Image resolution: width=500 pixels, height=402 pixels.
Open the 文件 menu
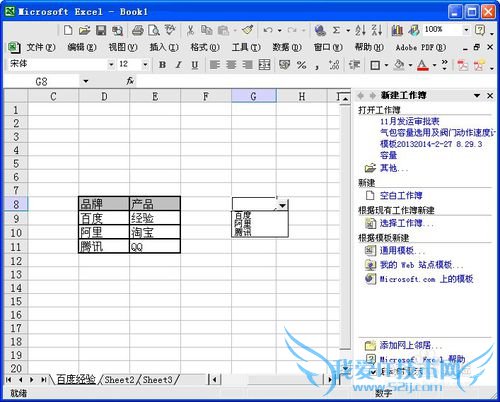(41, 48)
